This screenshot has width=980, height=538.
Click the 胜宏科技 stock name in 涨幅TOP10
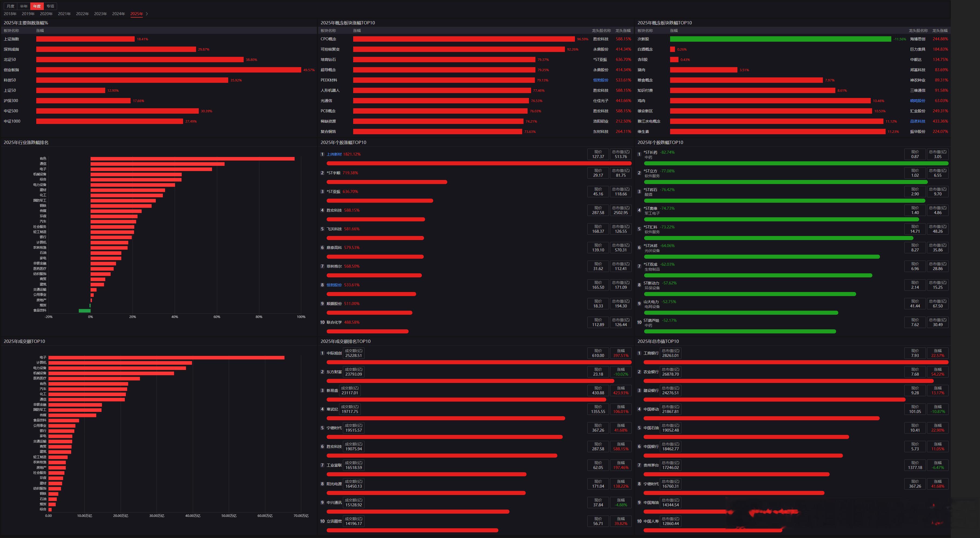coord(334,210)
